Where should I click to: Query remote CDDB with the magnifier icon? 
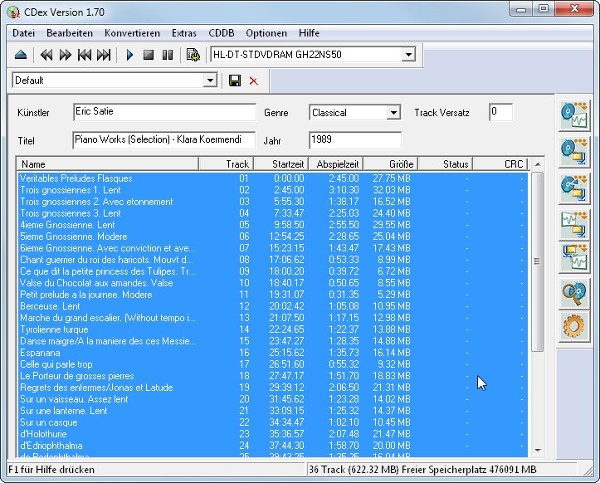[x=573, y=292]
